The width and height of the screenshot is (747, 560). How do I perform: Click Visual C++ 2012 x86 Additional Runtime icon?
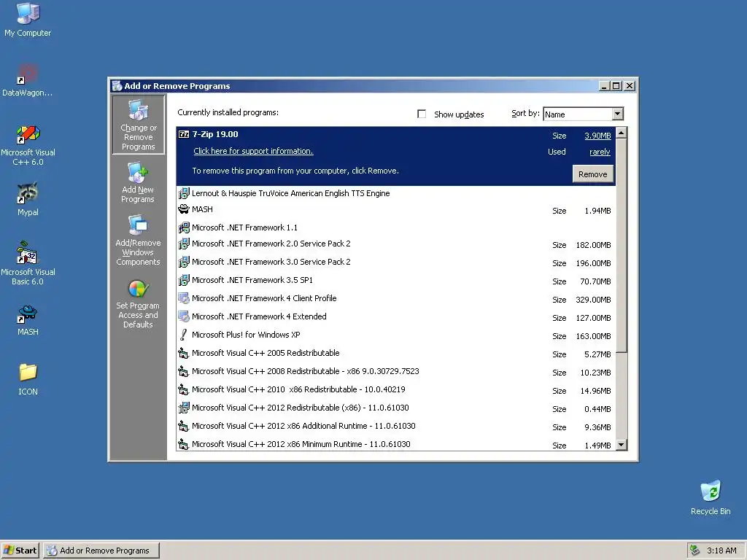184,426
